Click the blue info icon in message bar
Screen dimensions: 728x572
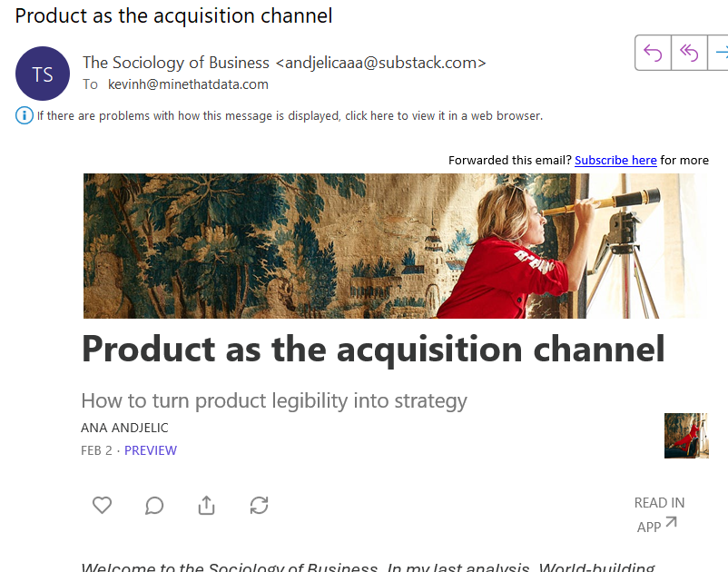(x=25, y=115)
